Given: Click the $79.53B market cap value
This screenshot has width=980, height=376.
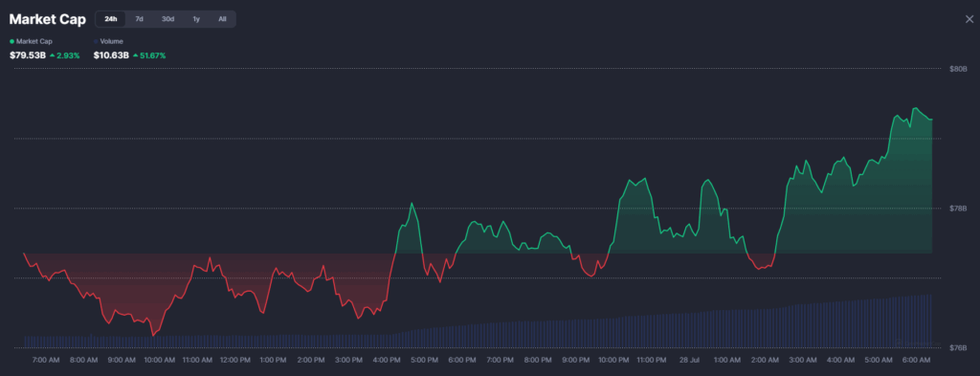Looking at the screenshot, I should 28,55.
